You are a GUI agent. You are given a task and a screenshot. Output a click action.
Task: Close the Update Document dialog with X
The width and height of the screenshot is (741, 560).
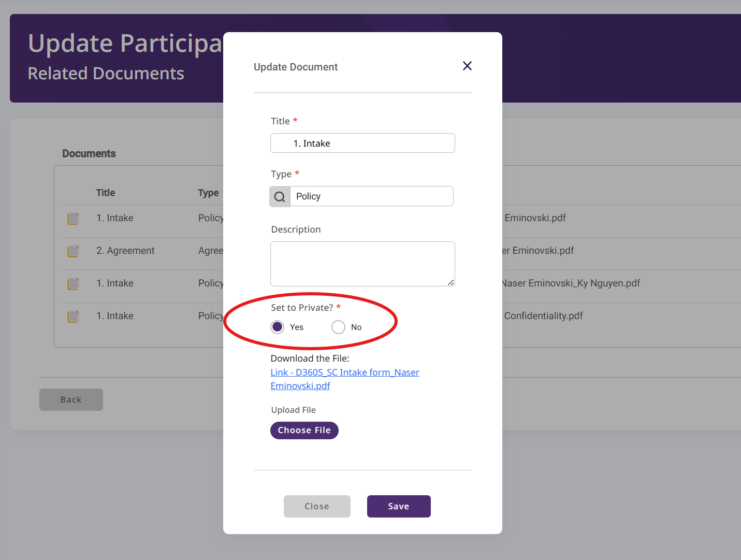[467, 66]
